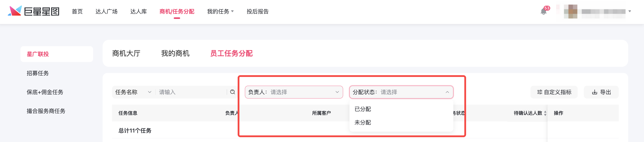Click the 巨量星图 logo
Viewport: 644px width, 142px height.
[34, 11]
